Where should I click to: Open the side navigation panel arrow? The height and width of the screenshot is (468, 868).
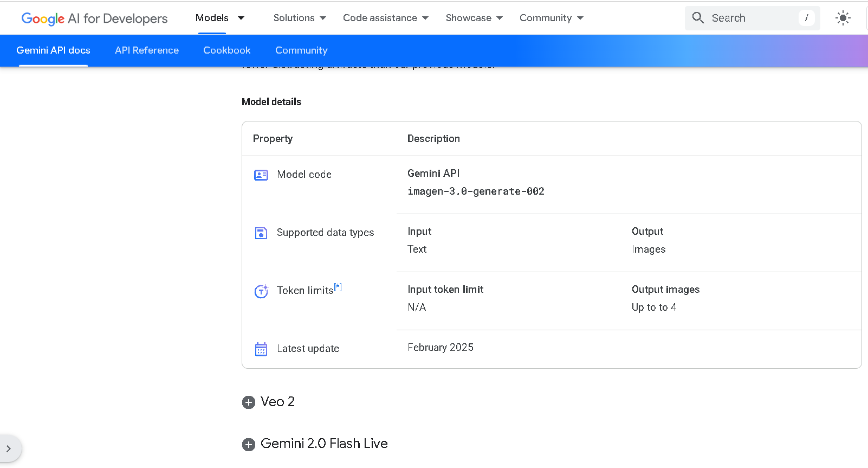point(9,448)
